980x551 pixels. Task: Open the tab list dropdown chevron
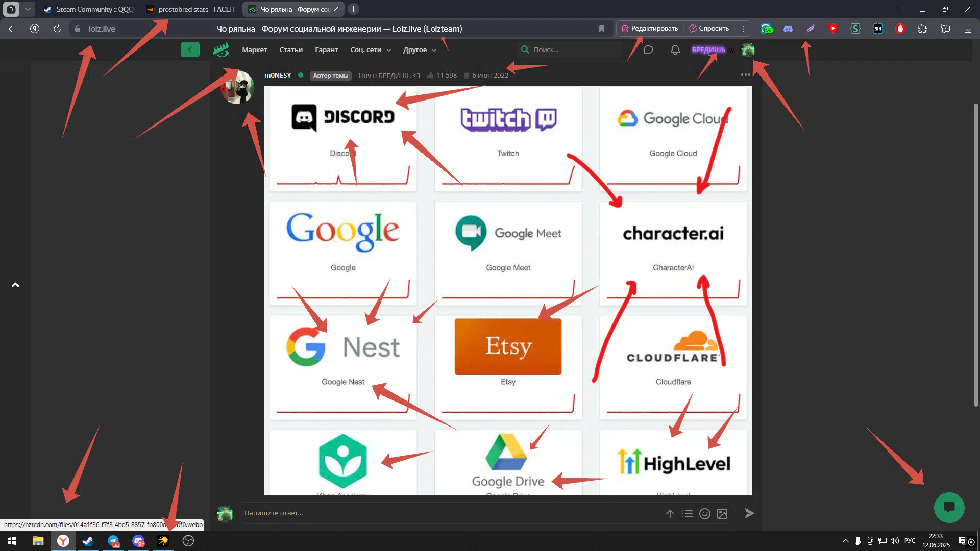28,9
